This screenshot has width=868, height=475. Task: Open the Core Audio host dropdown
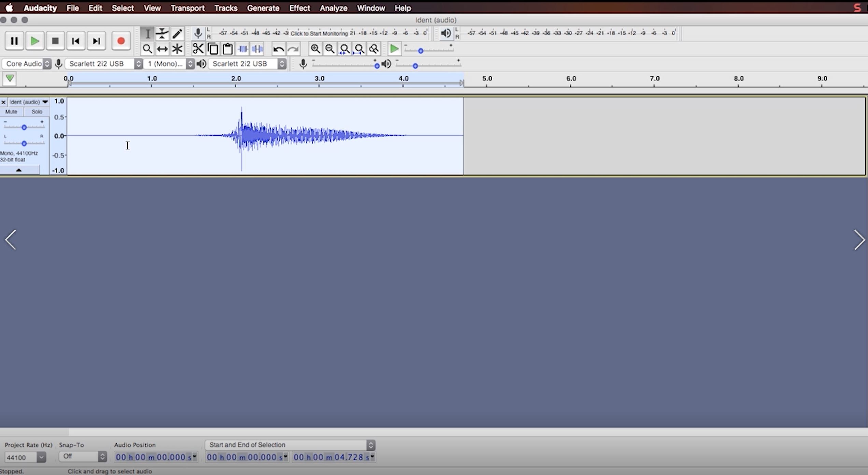(27, 64)
